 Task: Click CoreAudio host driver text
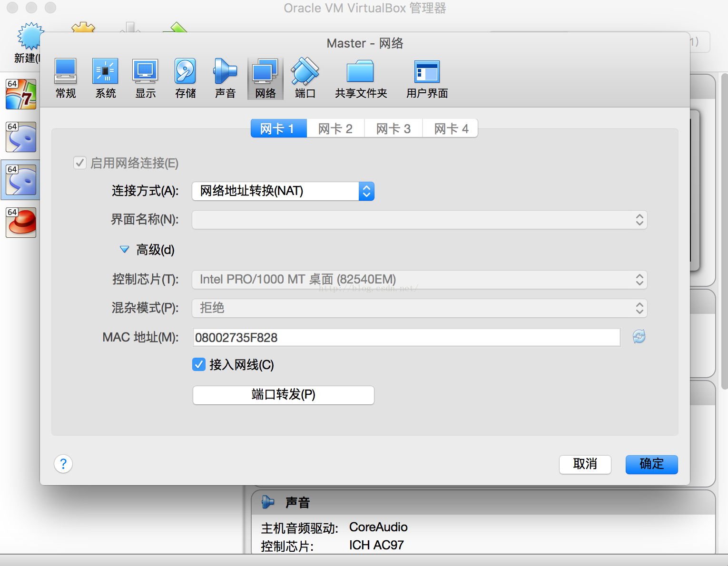coord(378,527)
